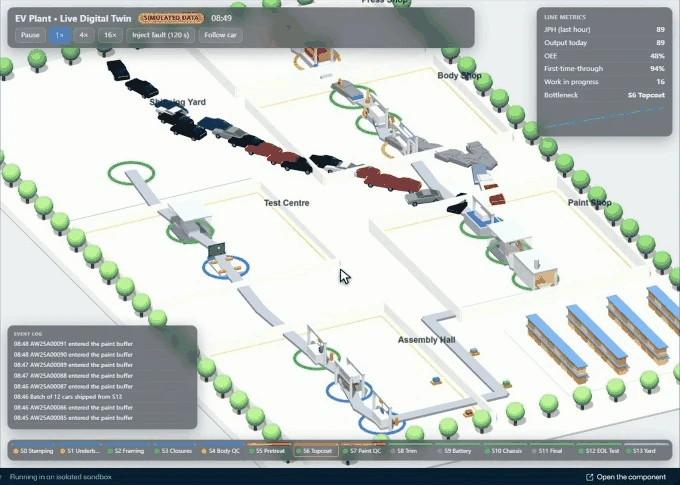Activate the Follow car button
Viewport: 680px width, 485px height.
click(x=220, y=35)
